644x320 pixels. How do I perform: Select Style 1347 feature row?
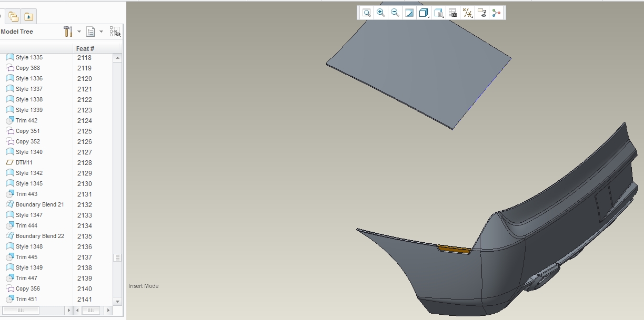(29, 215)
